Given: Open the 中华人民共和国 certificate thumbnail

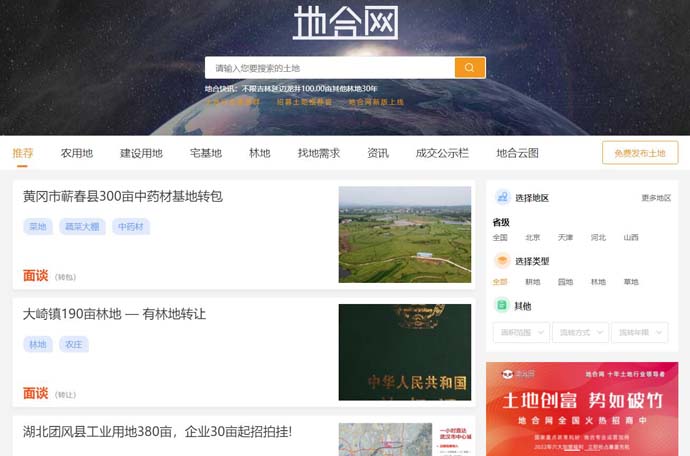Looking at the screenshot, I should point(404,352).
